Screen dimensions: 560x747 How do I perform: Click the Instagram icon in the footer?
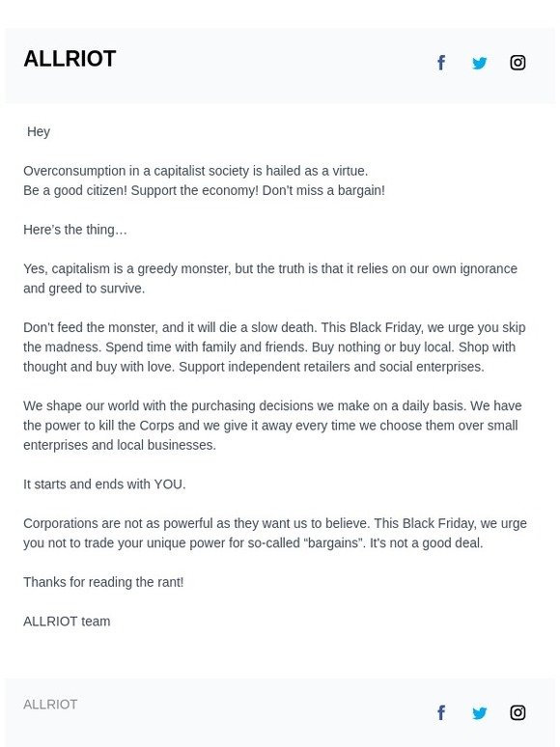click(518, 712)
